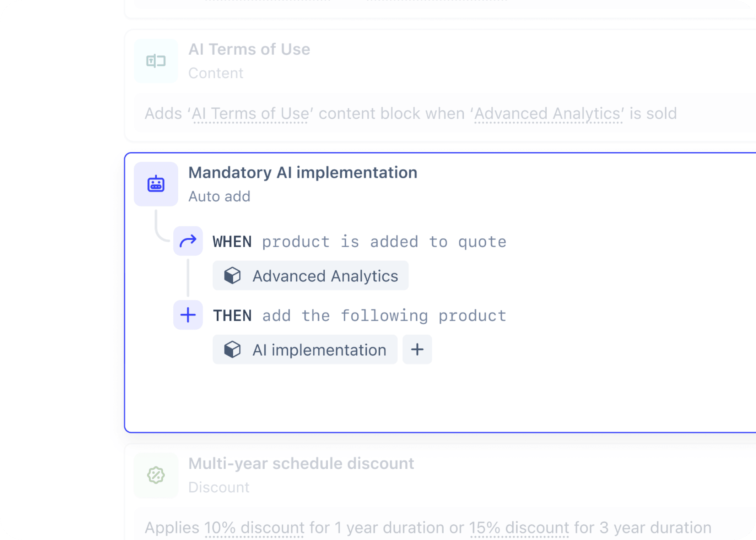Click the content block icon above Content label
The width and height of the screenshot is (756, 540).
coord(156,61)
